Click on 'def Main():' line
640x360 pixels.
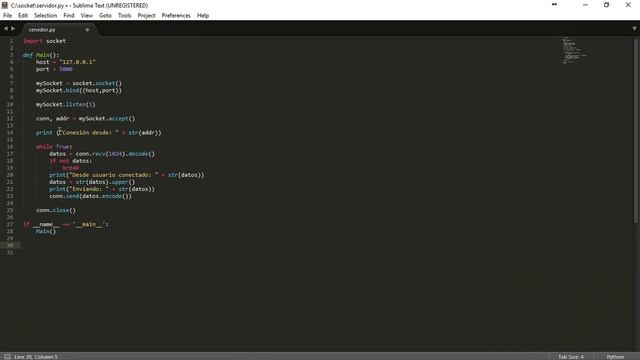coord(41,55)
